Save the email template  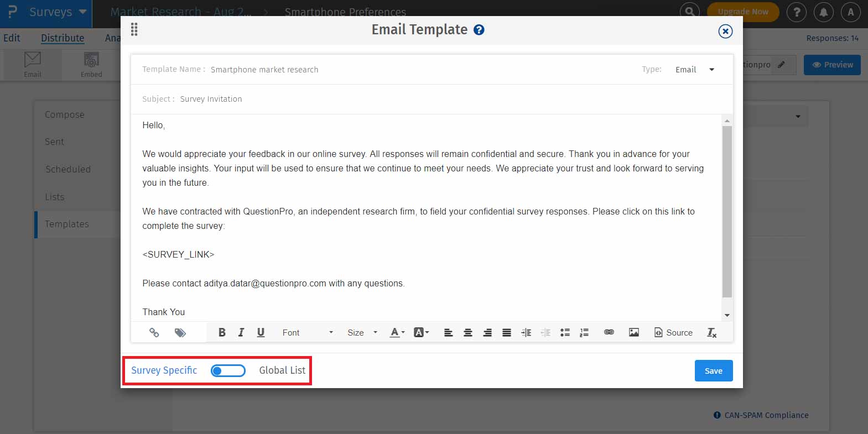coord(713,371)
